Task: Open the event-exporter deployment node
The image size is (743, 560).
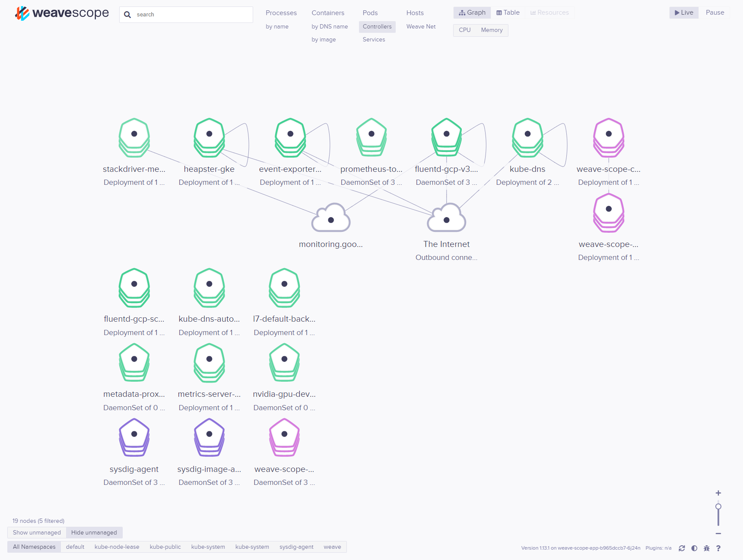Action: pyautogui.click(x=290, y=137)
